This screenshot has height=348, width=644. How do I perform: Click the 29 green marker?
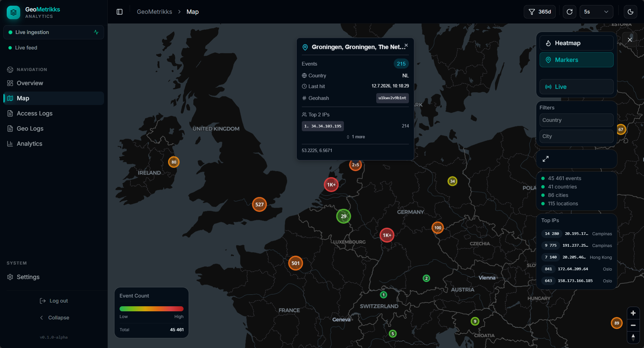click(344, 216)
